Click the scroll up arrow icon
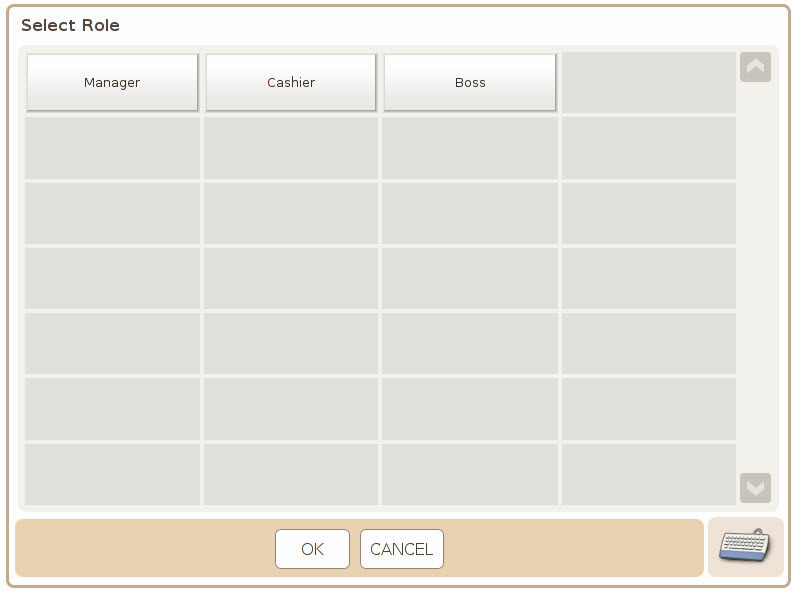Viewport: 797px width, 593px height. pyautogui.click(x=755, y=67)
